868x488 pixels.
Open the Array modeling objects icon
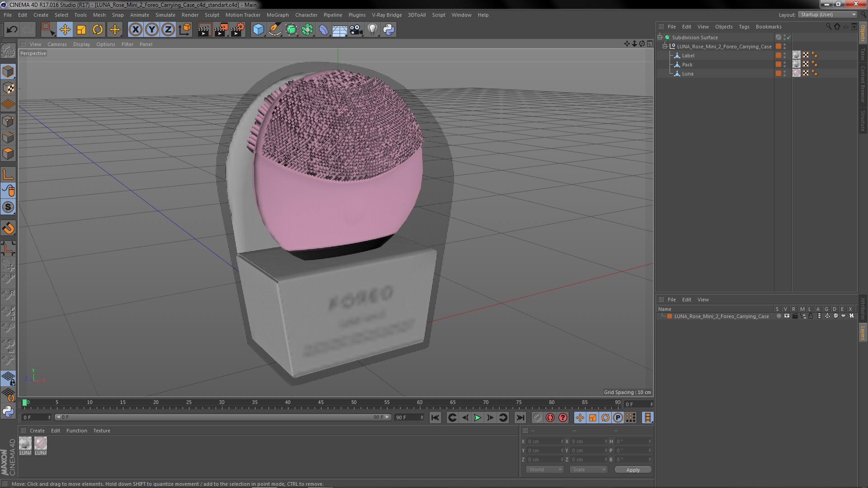(x=307, y=30)
